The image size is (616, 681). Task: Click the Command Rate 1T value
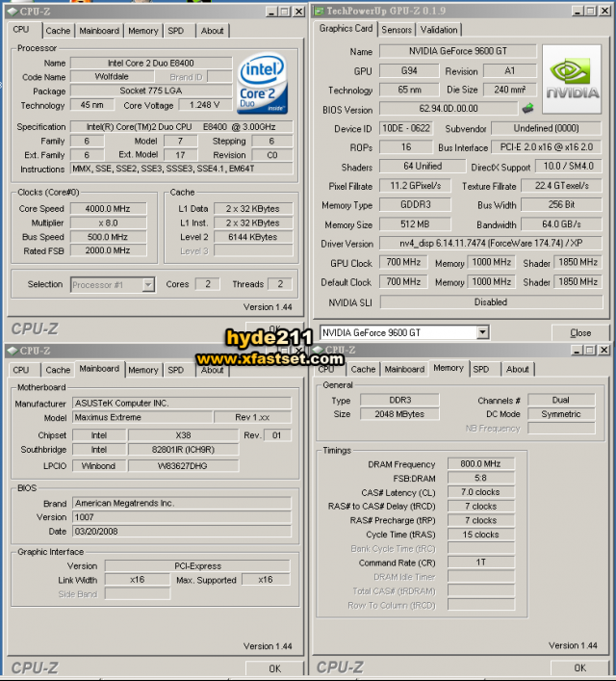[x=480, y=563]
